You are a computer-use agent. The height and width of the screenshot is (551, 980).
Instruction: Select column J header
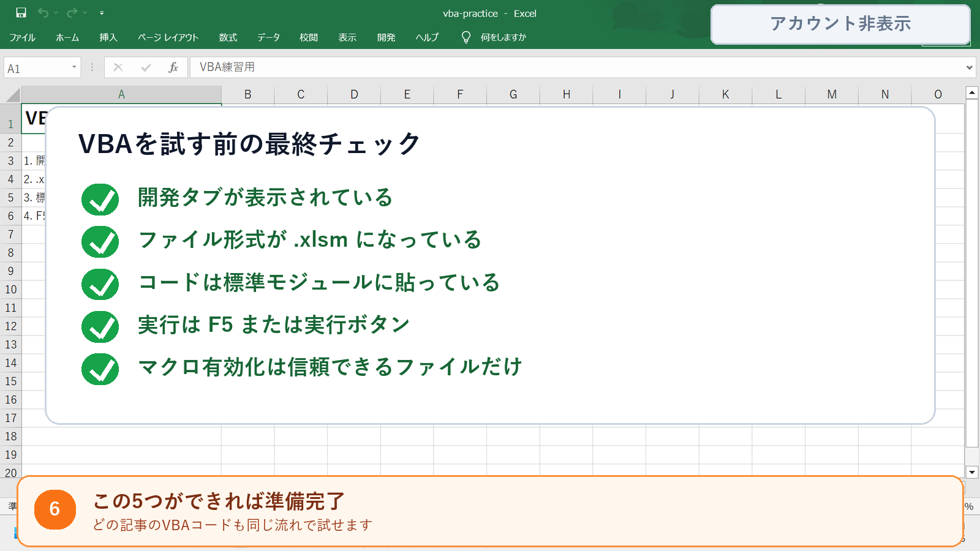pos(673,94)
